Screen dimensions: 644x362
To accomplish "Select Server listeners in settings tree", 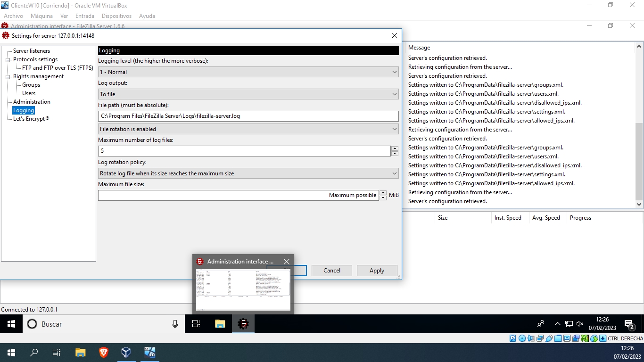I will tap(32, 51).
